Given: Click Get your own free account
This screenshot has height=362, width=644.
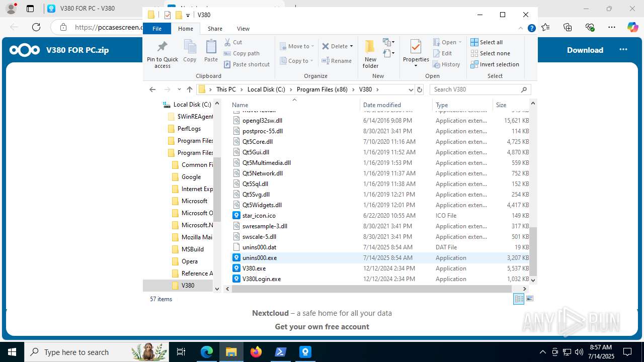Looking at the screenshot, I should click(322, 327).
